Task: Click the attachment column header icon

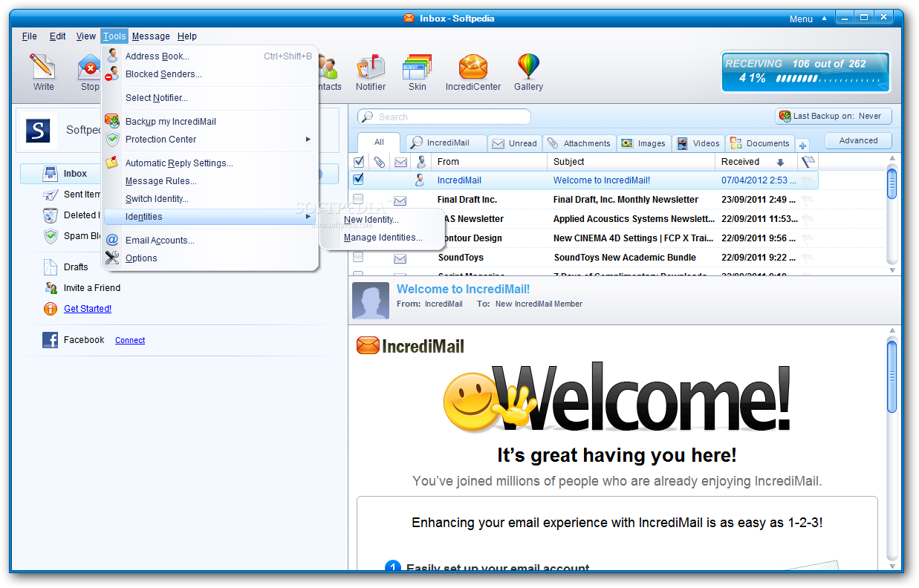Action: point(379,162)
